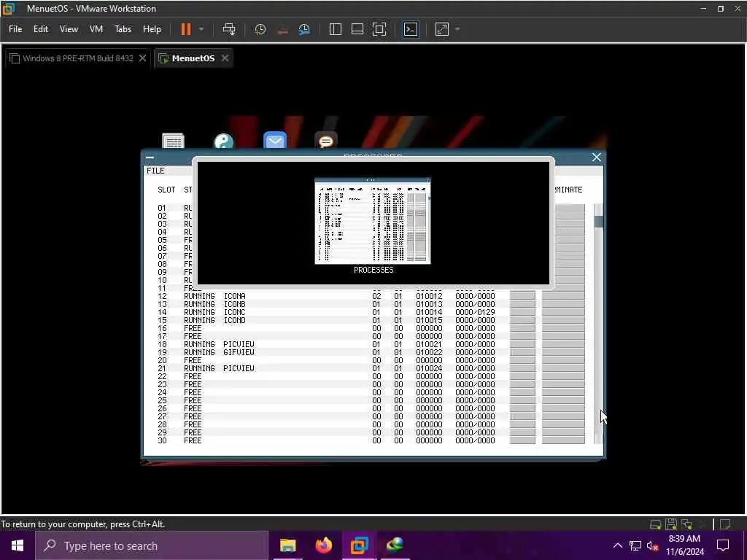Click the ICONA process name in slot 12
Viewport: 747px width, 560px height.
click(x=234, y=296)
